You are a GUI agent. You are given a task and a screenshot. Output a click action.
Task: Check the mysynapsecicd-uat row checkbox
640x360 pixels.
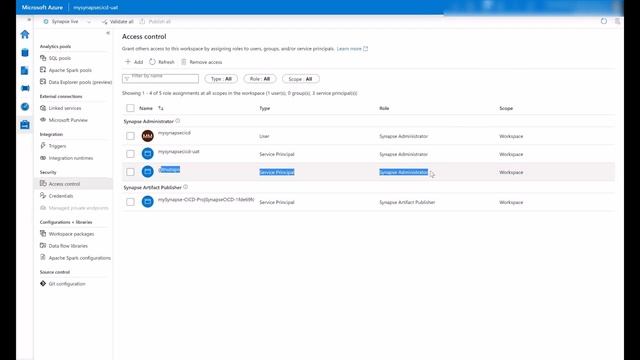point(130,154)
